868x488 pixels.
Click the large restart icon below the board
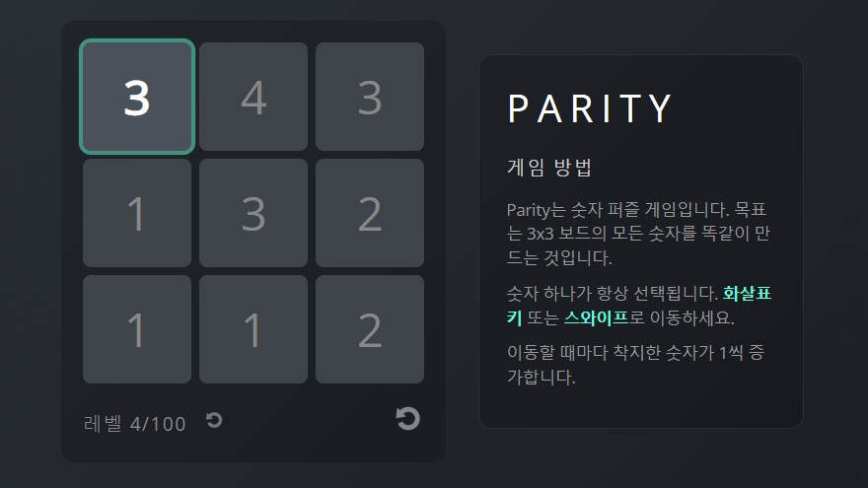407,419
